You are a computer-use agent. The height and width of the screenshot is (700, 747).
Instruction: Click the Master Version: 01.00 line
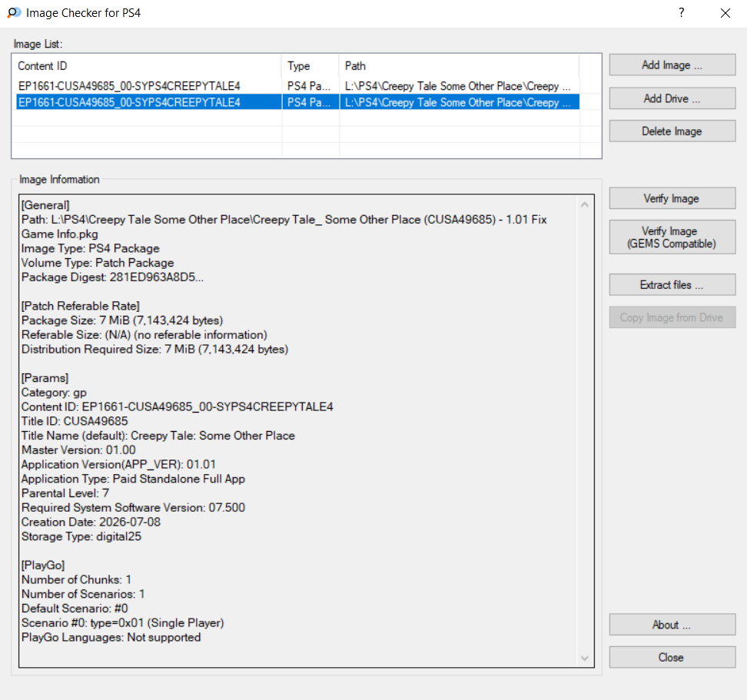[x=78, y=450]
